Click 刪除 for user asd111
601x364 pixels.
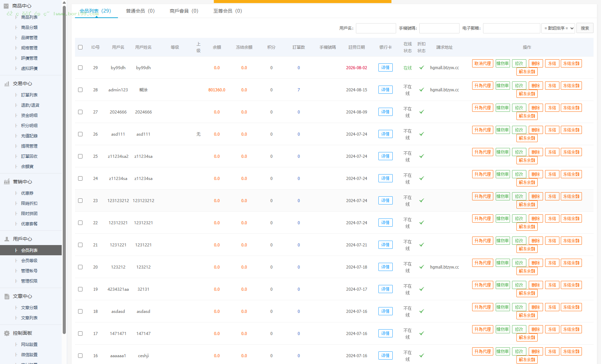point(536,130)
